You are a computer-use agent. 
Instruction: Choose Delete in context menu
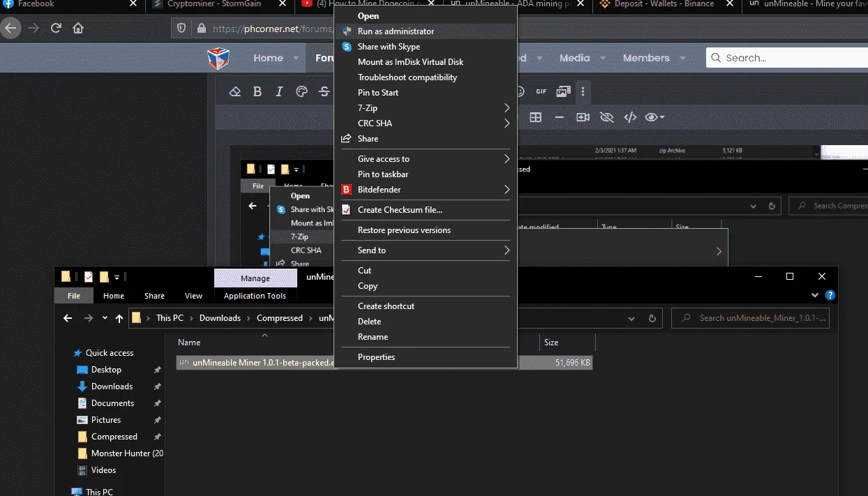[x=426, y=322]
